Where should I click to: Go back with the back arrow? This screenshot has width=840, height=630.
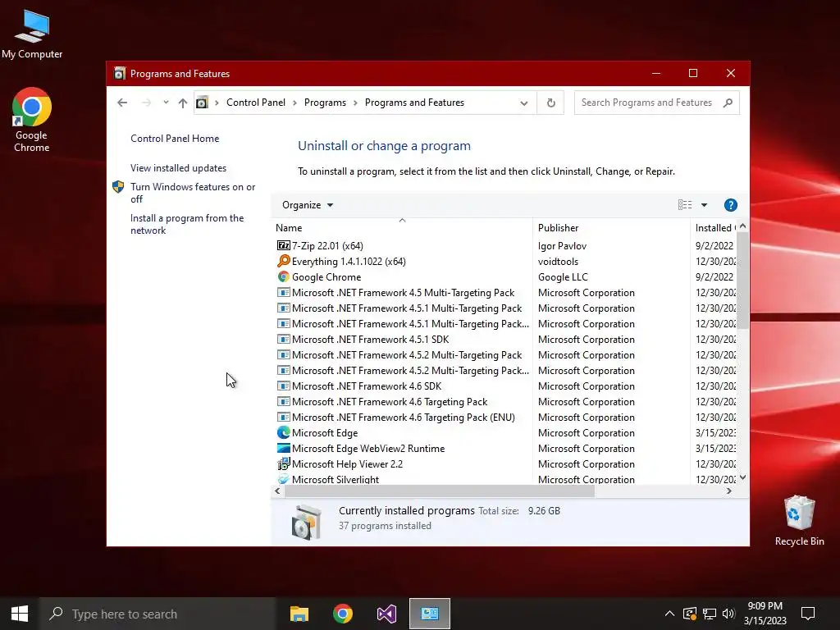tap(122, 103)
